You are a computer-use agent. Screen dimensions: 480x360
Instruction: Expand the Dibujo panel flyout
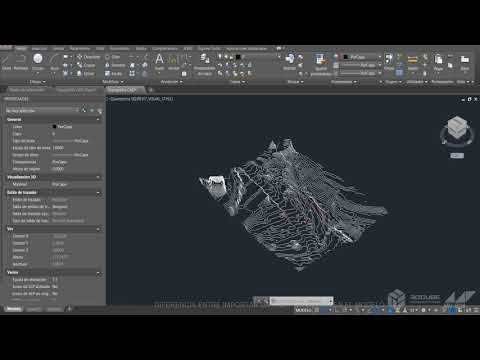point(37,82)
